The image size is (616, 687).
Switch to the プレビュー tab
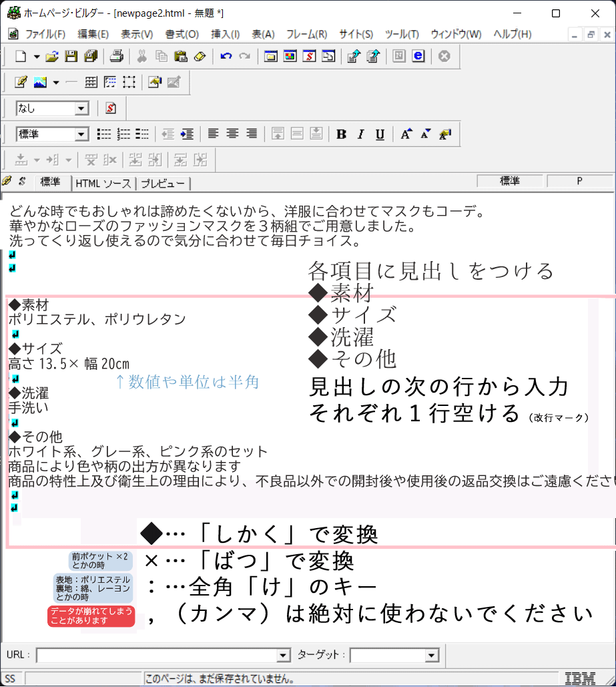point(163,184)
